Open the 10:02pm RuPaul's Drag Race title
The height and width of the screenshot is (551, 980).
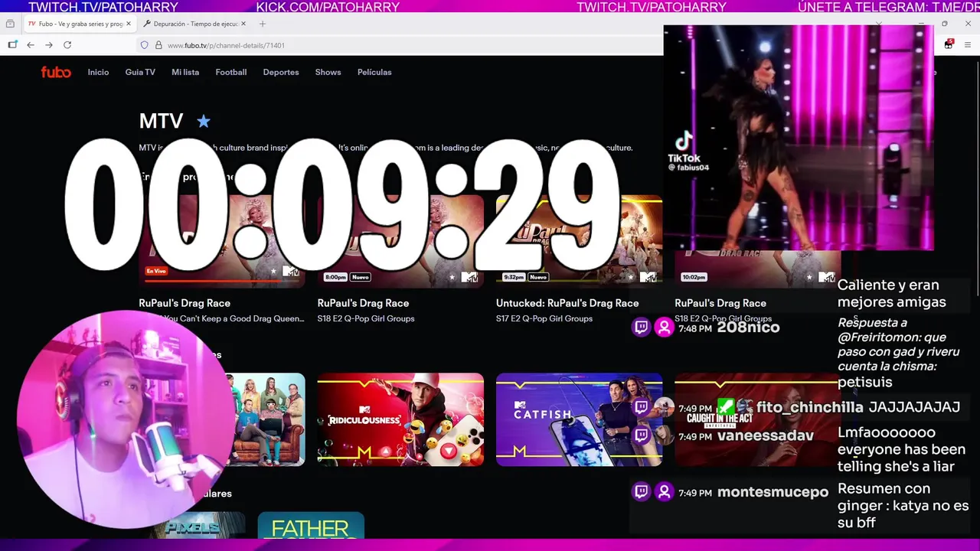(720, 303)
